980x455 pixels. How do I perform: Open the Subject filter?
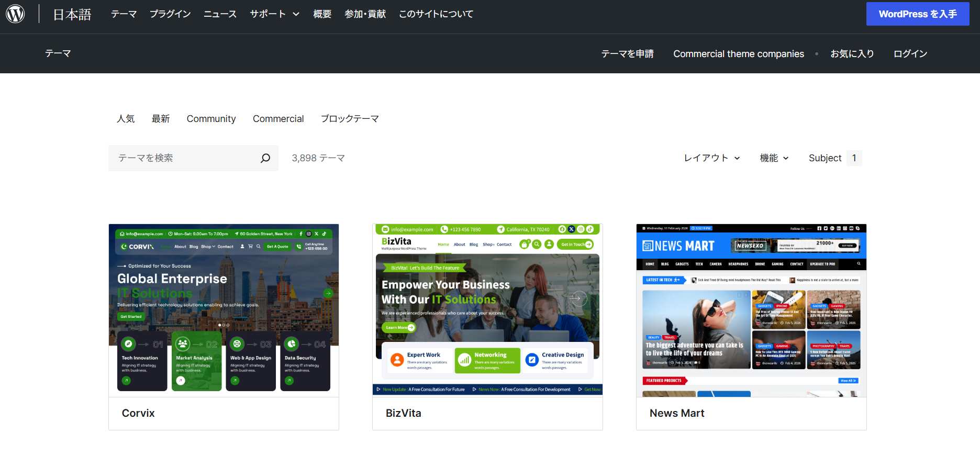coord(835,158)
